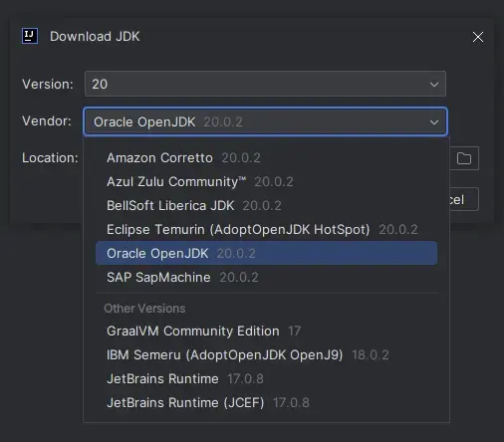Select JetBrains Runtime (JCEF) 17.0.8

click(266, 403)
